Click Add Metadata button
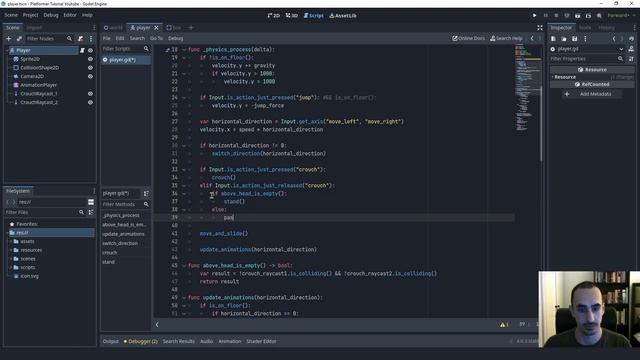Viewport: 640px width, 360px height. pos(591,94)
